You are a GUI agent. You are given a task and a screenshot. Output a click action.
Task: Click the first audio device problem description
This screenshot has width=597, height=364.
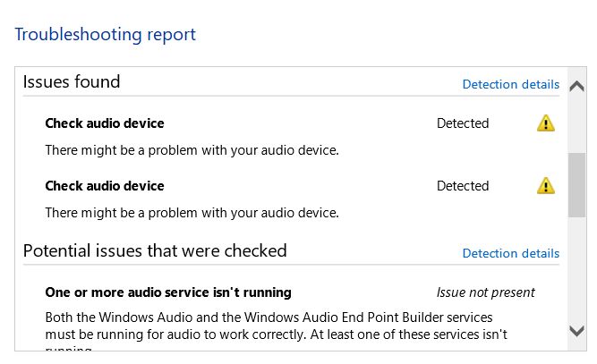(x=192, y=149)
